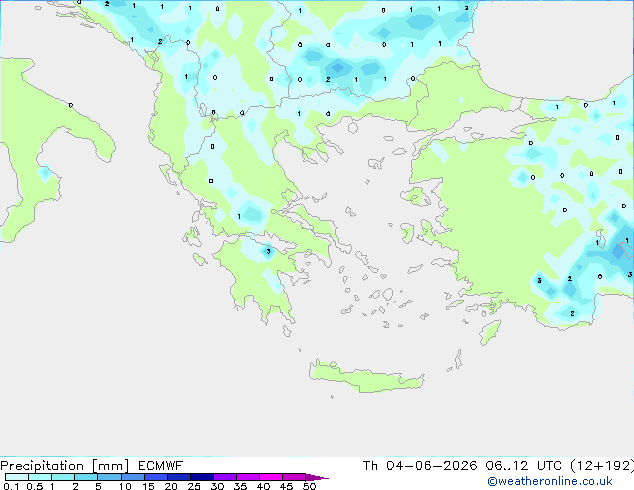Click the 40 mm legend color swatch
634x490 pixels.
[271, 477]
